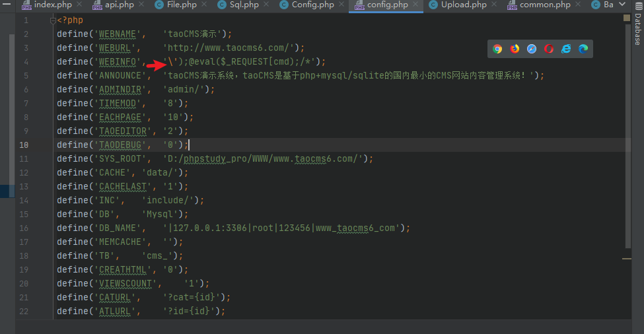Click the 'MEMCACHE' constant name
The width and height of the screenshot is (644, 334).
coord(120,242)
